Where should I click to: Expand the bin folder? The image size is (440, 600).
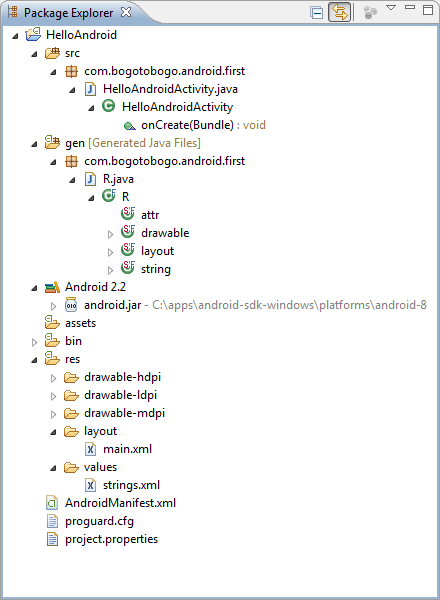tap(34, 342)
